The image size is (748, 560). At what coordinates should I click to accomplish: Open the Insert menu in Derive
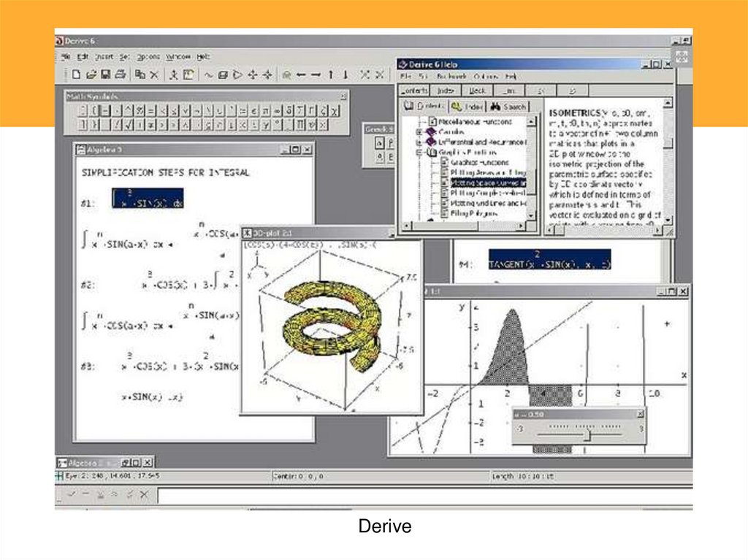(103, 56)
